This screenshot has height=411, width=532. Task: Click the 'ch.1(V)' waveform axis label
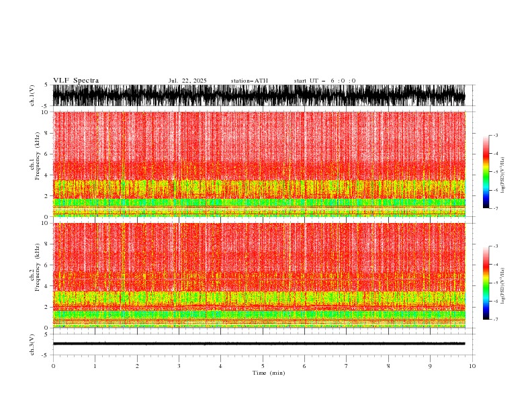point(32,95)
